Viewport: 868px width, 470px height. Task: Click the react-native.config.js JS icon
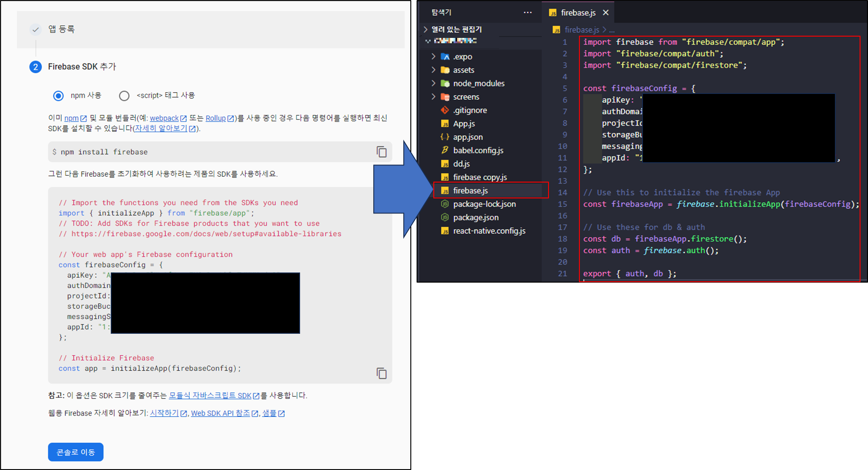click(445, 231)
